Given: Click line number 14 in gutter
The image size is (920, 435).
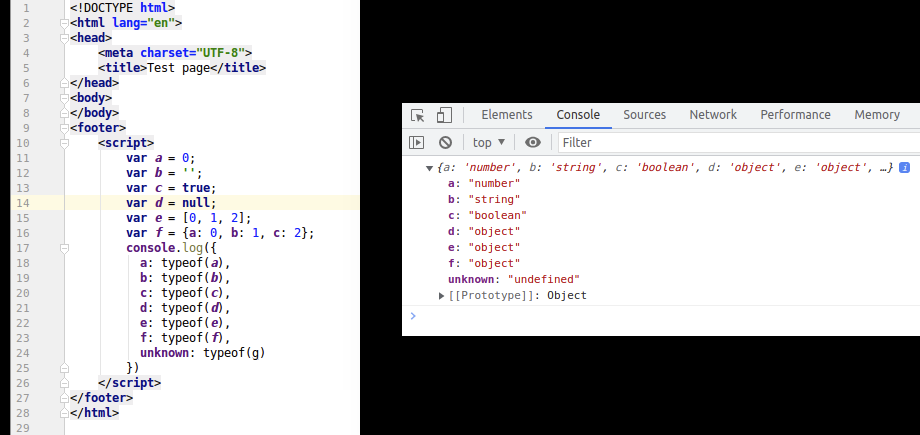Looking at the screenshot, I should coord(23,203).
